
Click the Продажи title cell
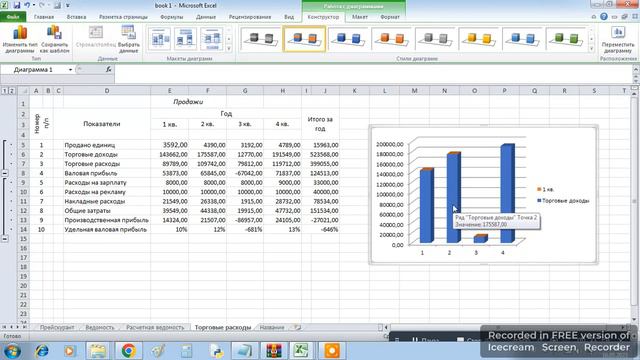pos(188,102)
